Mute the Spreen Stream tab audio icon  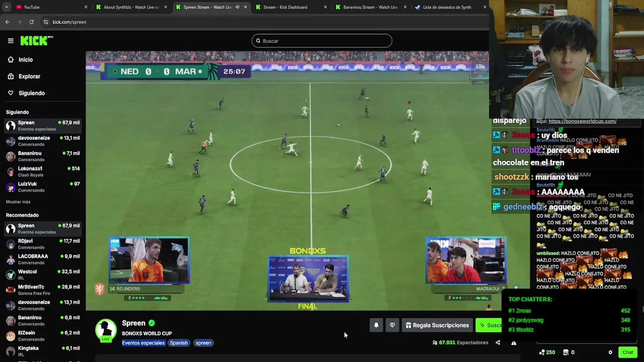[237, 7]
